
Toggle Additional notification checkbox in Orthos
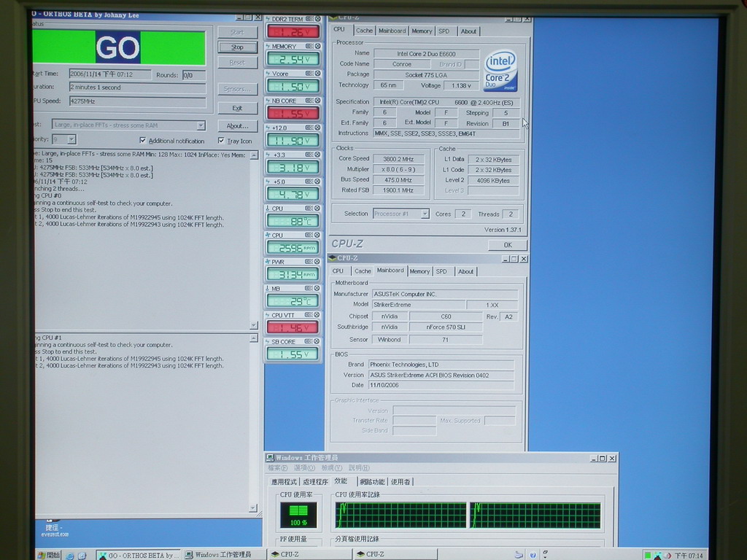point(142,141)
